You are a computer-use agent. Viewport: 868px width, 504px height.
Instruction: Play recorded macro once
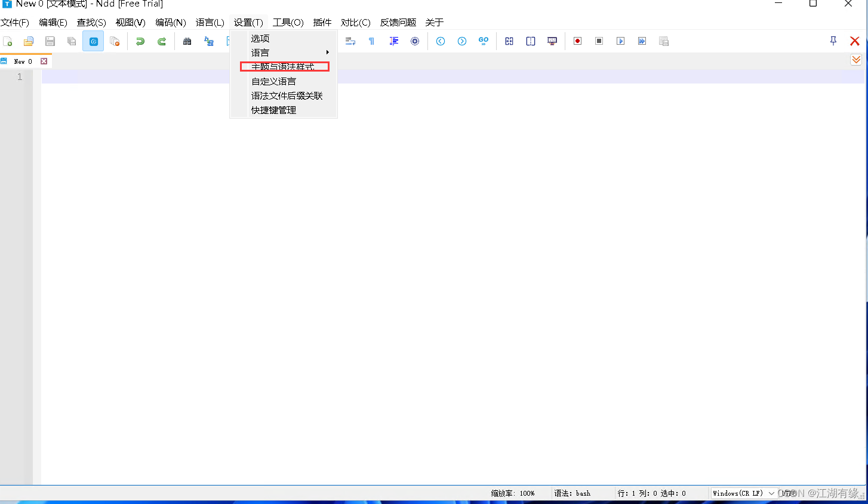click(620, 41)
